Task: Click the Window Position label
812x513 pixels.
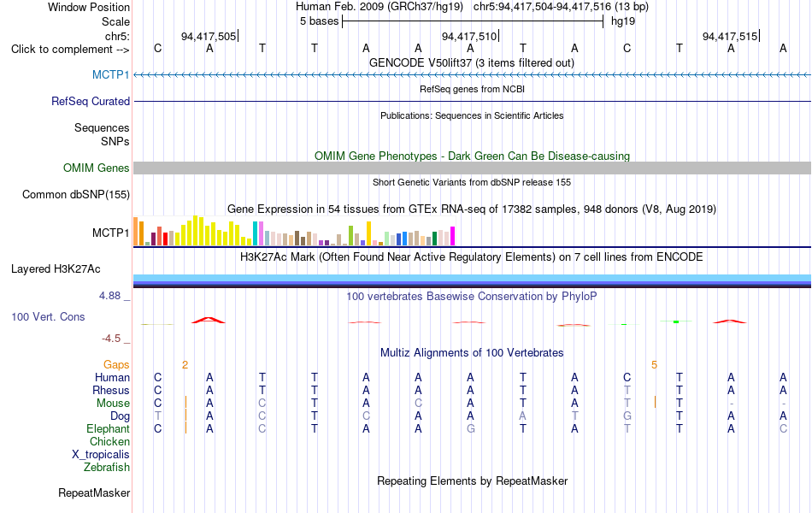Action: tap(89, 7)
